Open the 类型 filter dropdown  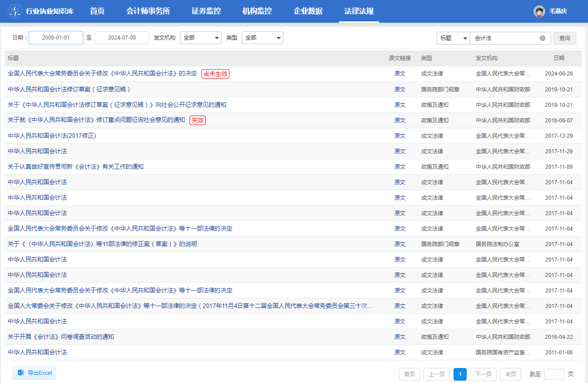262,38
